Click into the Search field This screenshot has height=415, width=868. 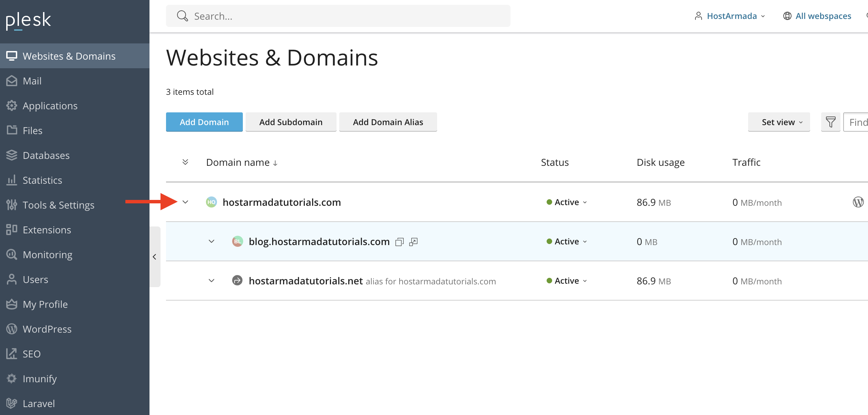coord(338,16)
